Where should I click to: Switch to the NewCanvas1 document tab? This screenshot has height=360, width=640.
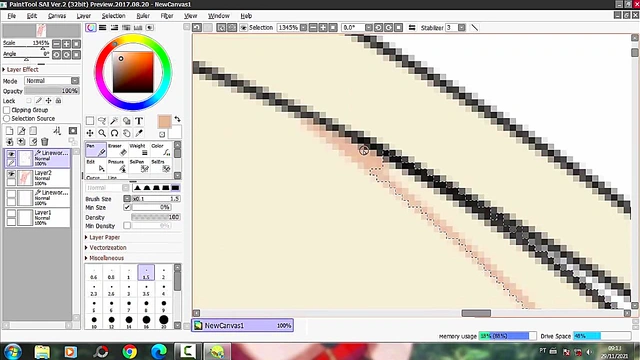(242, 325)
